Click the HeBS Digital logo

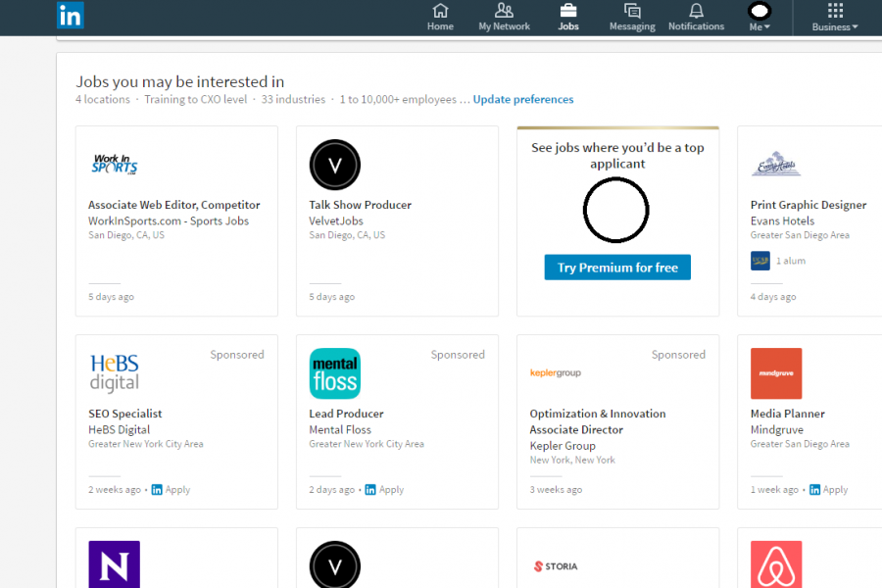115,373
